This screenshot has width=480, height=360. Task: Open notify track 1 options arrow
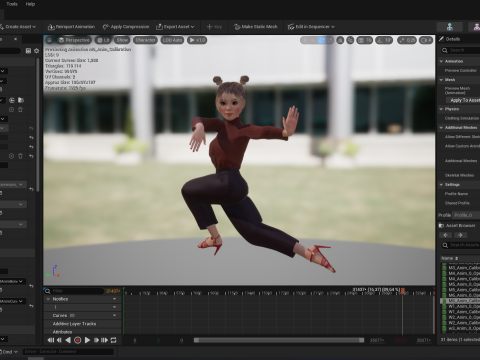click(x=115, y=307)
